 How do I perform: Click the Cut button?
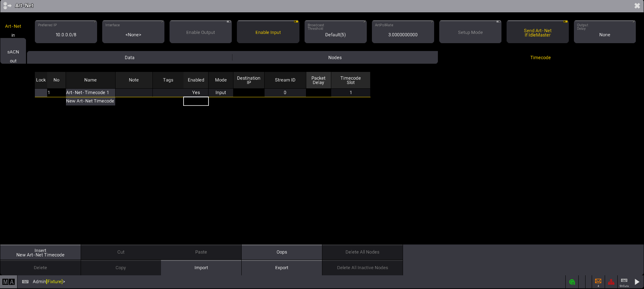(x=121, y=252)
